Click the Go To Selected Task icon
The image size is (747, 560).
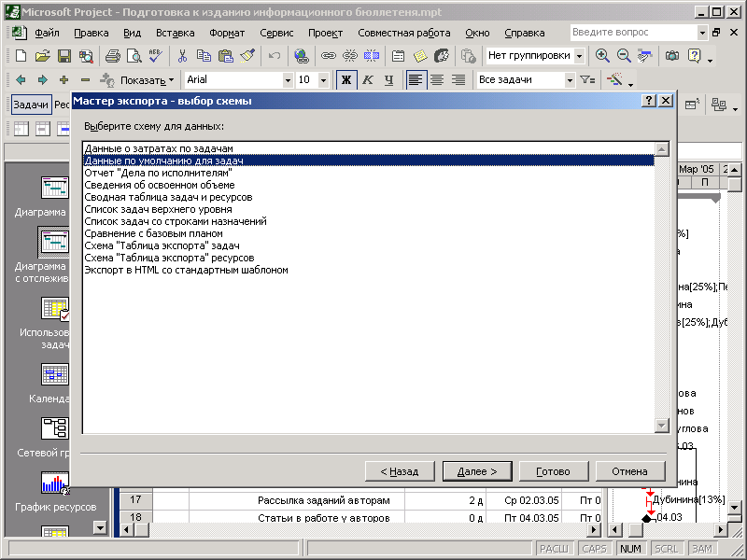coord(645,56)
